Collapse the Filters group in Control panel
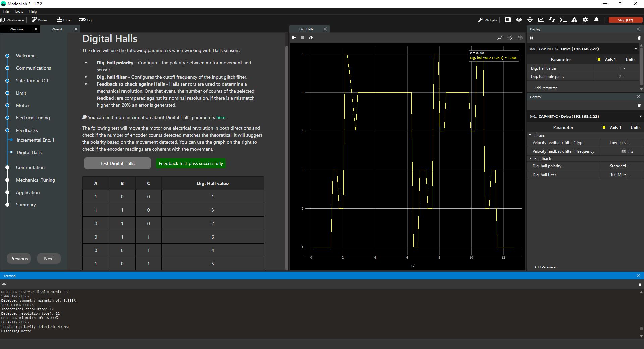The image size is (644, 349). tap(530, 135)
